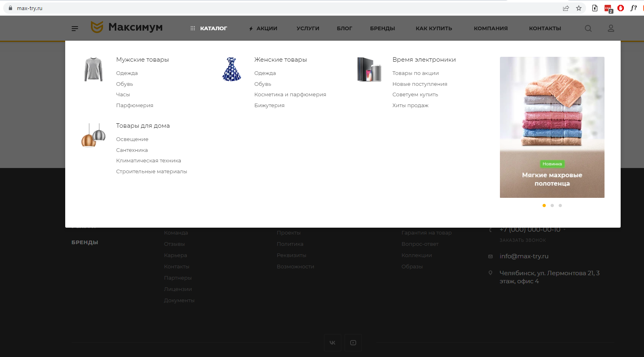Click the bookmark star icon in the address bar
Image resolution: width=644 pixels, height=357 pixels.
pyautogui.click(x=579, y=8)
